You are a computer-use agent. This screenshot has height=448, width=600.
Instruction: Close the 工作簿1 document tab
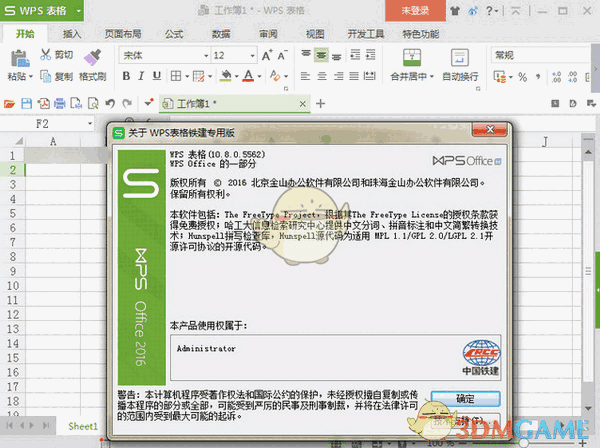(303, 104)
